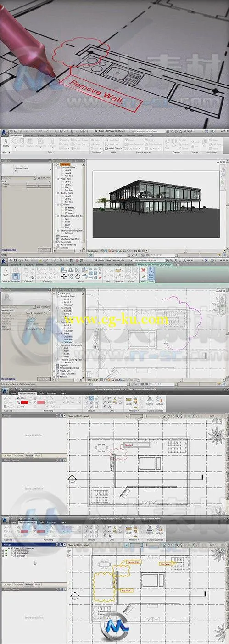Select bold '3D View 1' in Revit 3D view browser

[69, 207]
